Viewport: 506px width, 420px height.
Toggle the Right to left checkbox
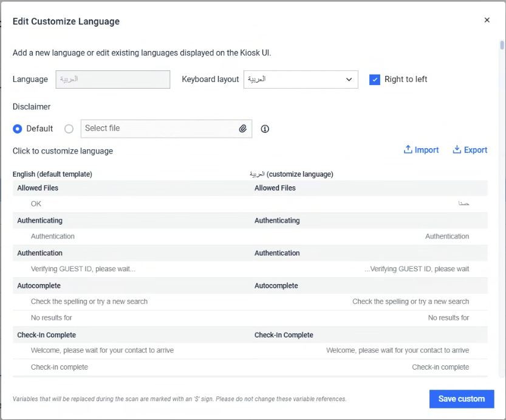pyautogui.click(x=375, y=80)
